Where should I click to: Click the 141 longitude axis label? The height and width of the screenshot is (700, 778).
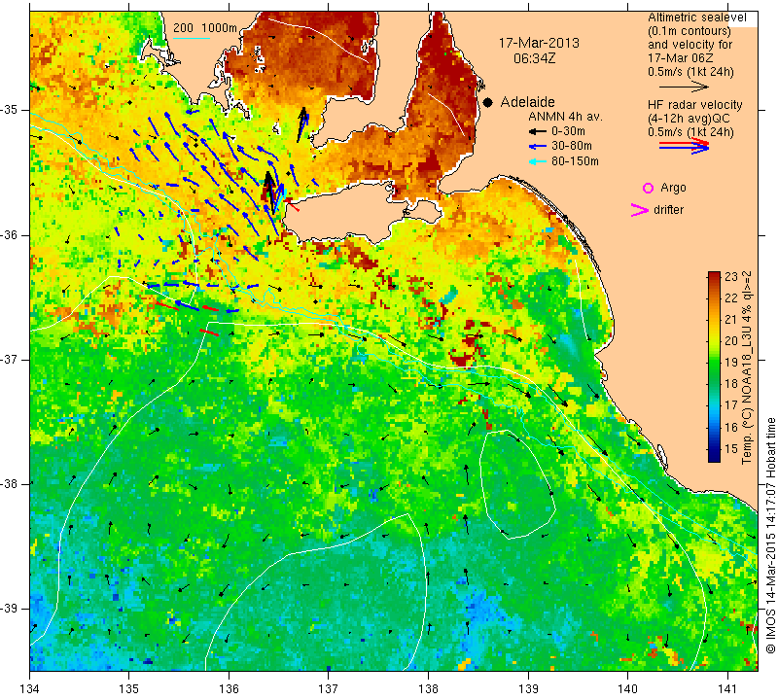727,689
